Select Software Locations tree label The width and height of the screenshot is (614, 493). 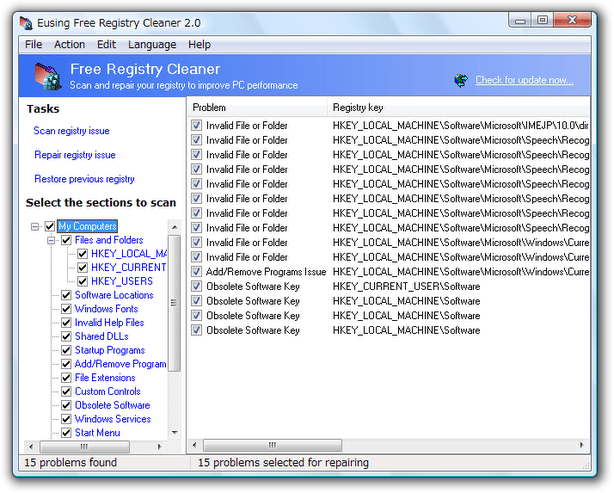tap(114, 295)
